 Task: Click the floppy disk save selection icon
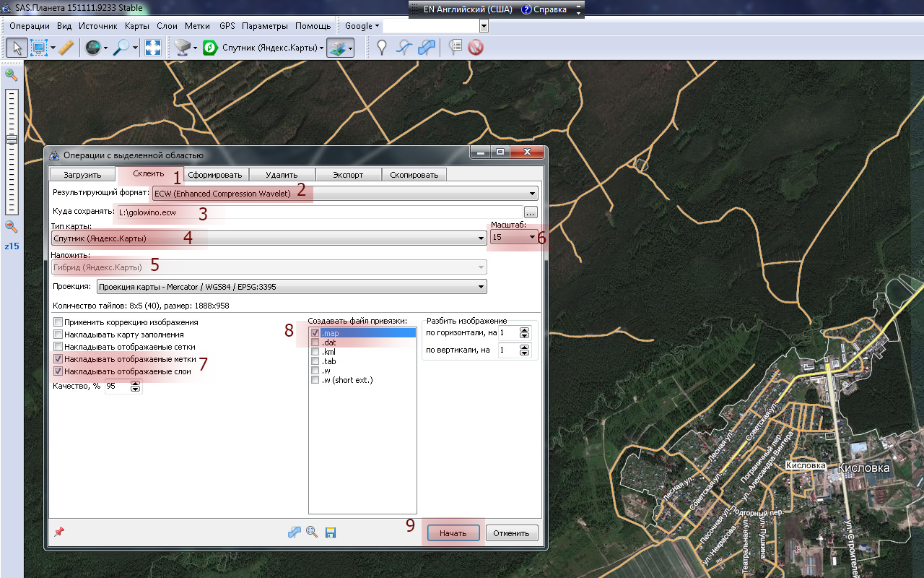tap(331, 532)
